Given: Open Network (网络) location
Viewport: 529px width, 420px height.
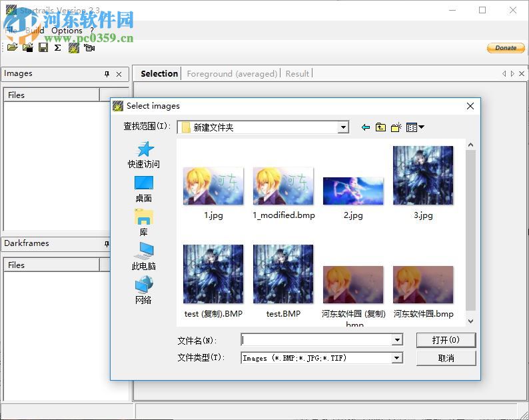Looking at the screenshot, I should [144, 291].
